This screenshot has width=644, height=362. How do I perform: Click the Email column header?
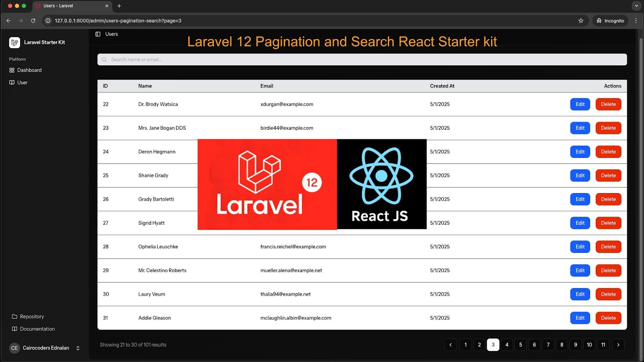(267, 86)
